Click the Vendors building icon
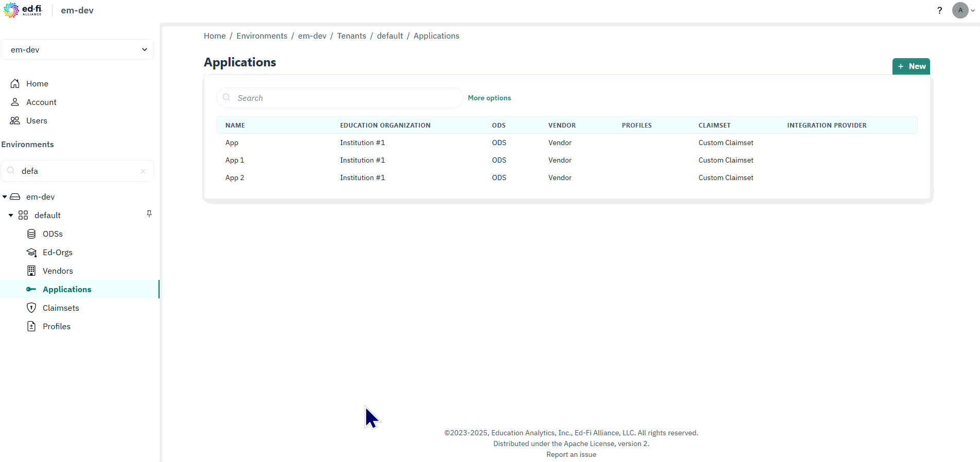The image size is (980, 462). tap(31, 271)
